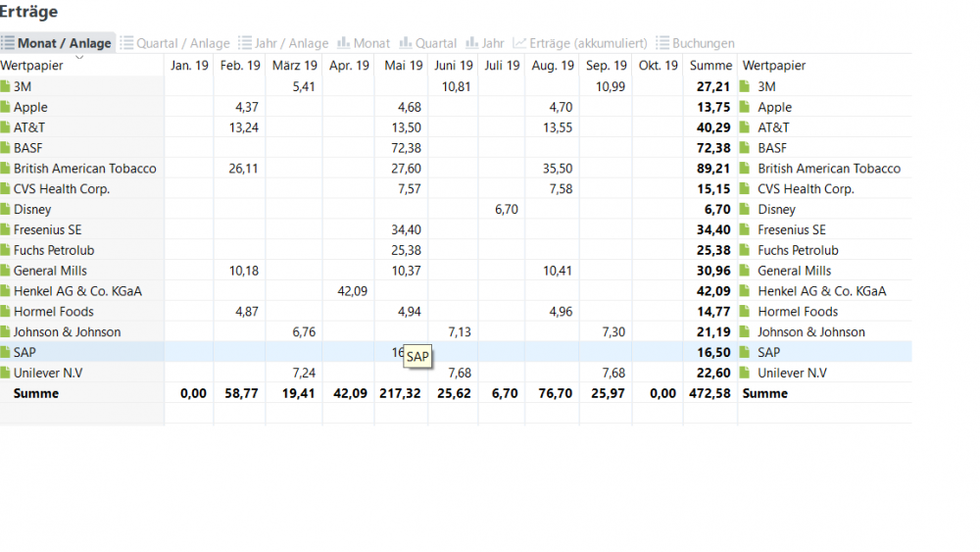This screenshot has height=552, width=980.
Task: Click the Disney security icon in left column
Action: [5, 210]
